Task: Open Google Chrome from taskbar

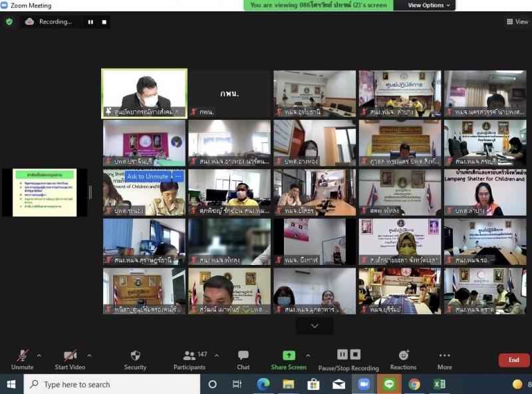Action: click(x=414, y=385)
